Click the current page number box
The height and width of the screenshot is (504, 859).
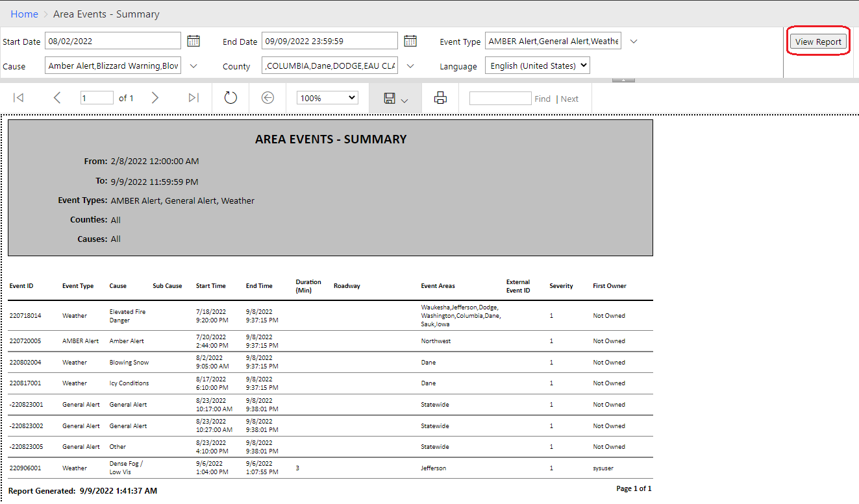(97, 98)
